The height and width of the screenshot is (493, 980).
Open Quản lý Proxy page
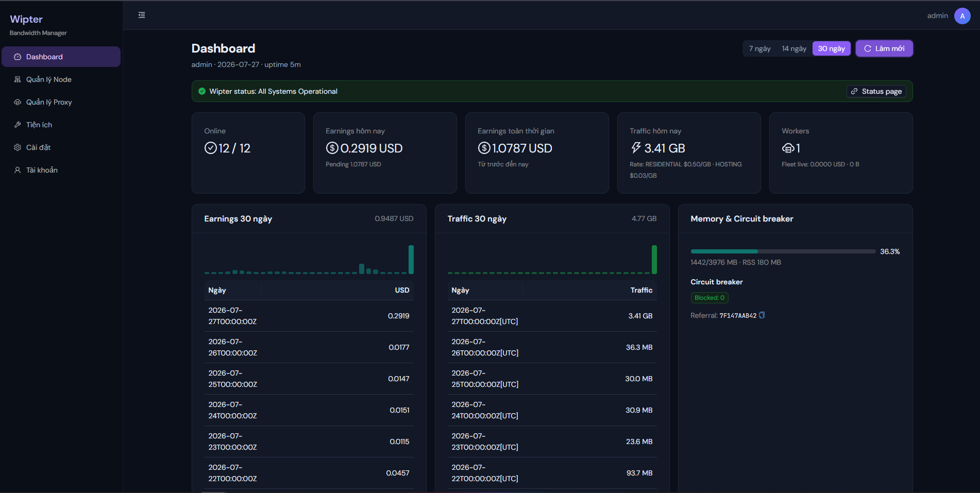(61, 102)
